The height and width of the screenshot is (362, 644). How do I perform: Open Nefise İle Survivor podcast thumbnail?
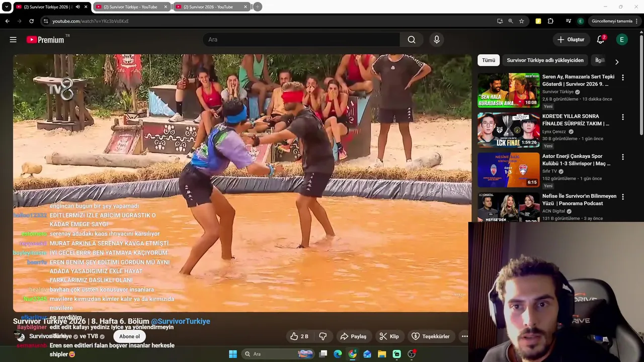508,207
